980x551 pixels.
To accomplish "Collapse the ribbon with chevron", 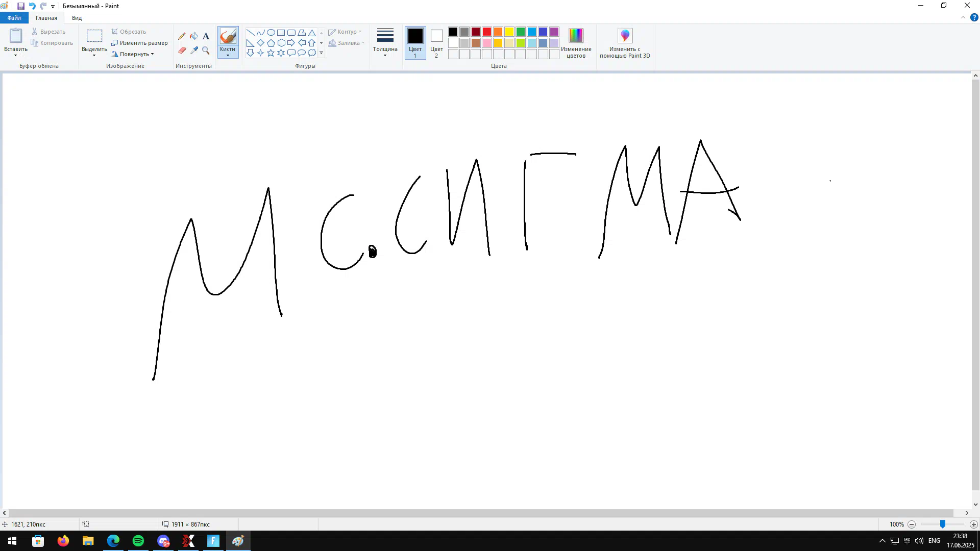I will 963,17.
